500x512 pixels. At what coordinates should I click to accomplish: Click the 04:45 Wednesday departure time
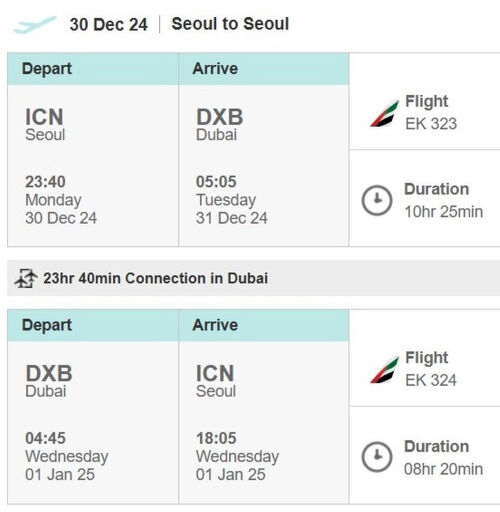click(67, 456)
